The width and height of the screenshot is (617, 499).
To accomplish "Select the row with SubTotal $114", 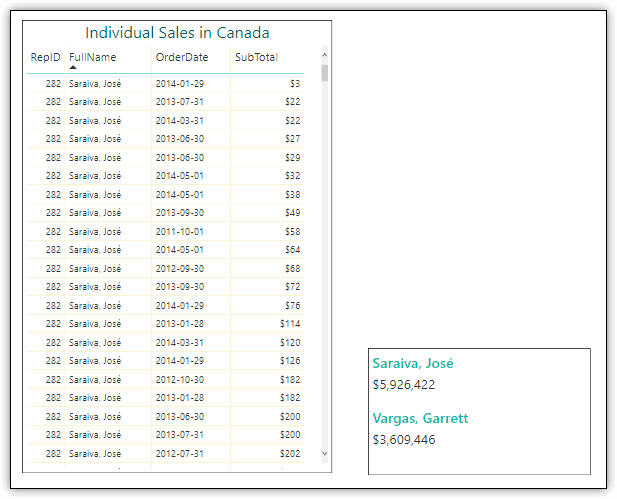I will 165,323.
